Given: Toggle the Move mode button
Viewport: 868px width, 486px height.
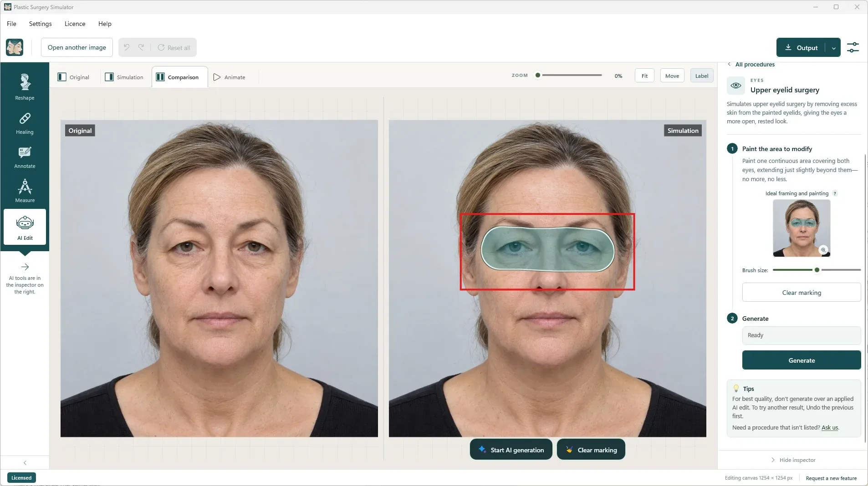Looking at the screenshot, I should tap(672, 76).
